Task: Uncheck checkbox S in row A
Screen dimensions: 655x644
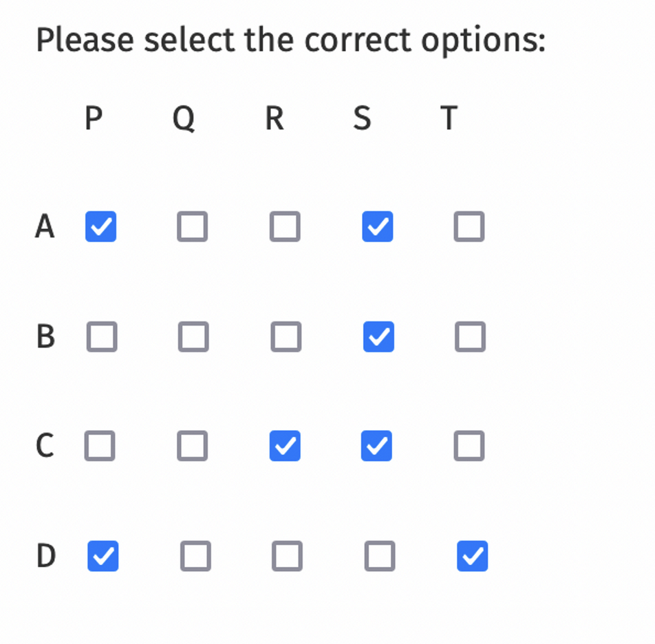Action: point(377,227)
